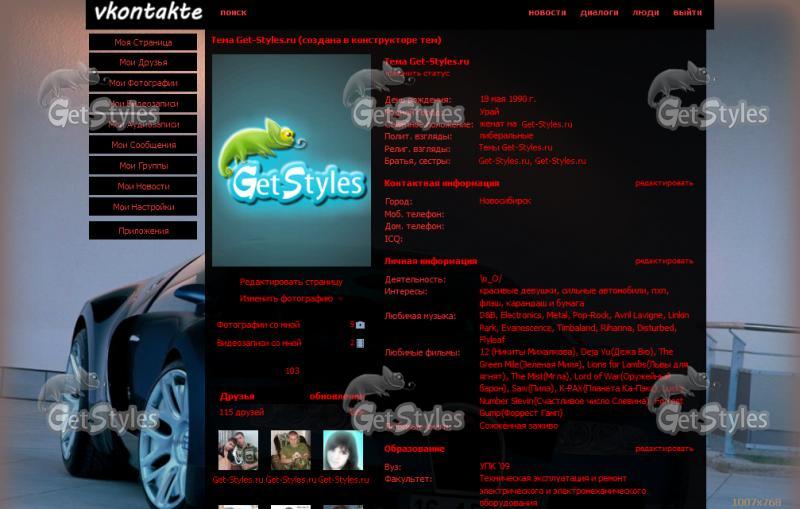This screenshot has width=800, height=509.
Task: Click редактировать beside Контактная информация
Action: coord(664,183)
